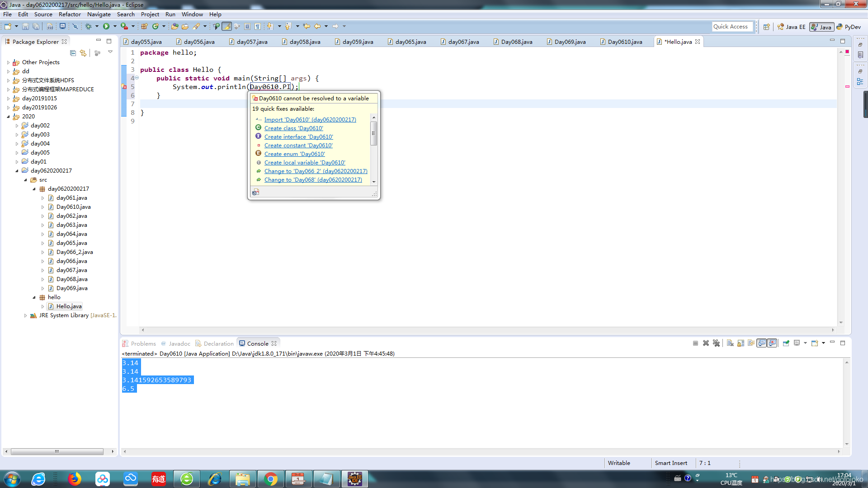Image resolution: width=868 pixels, height=488 pixels.
Task: Click the Save icon in toolbar
Action: (25, 27)
